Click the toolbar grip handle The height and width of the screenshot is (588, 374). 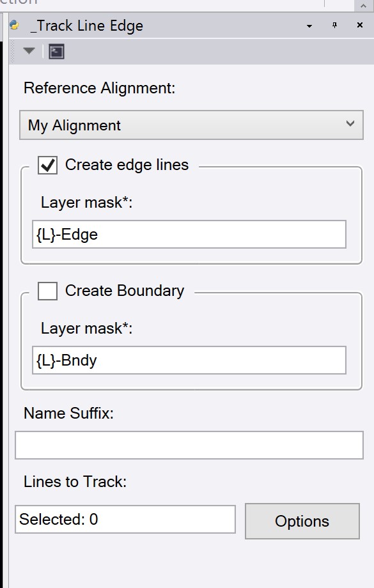(x=12, y=51)
